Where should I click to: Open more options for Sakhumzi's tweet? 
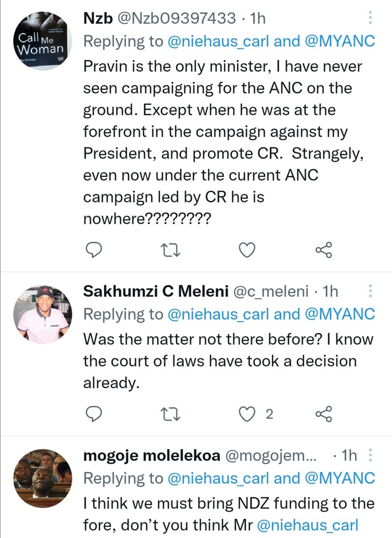coord(370,291)
